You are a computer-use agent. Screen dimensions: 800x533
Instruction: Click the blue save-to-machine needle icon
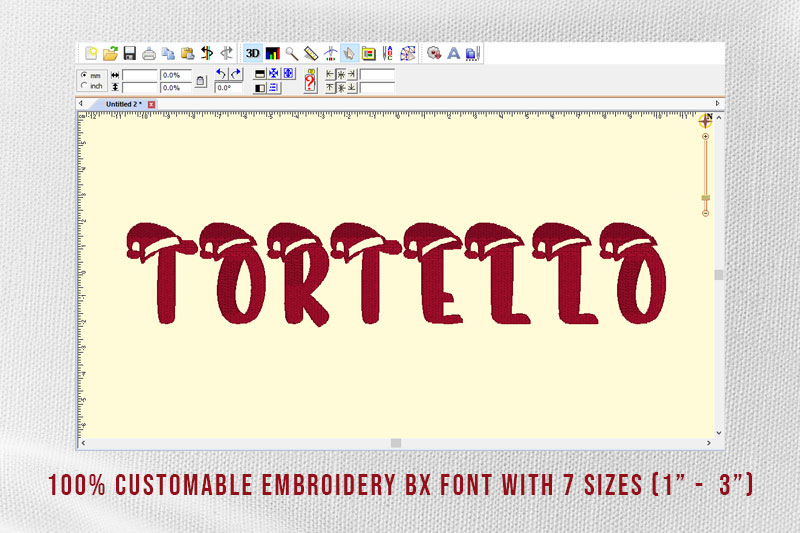(473, 53)
